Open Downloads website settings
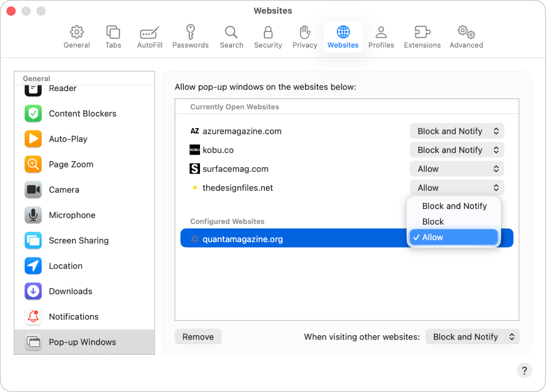The height and width of the screenshot is (392, 547). [x=71, y=291]
